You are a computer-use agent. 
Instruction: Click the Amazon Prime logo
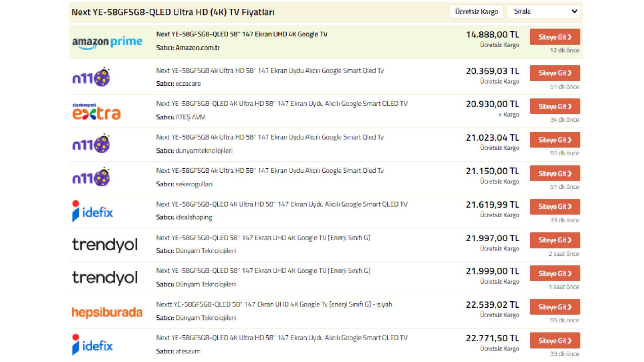pos(107,42)
